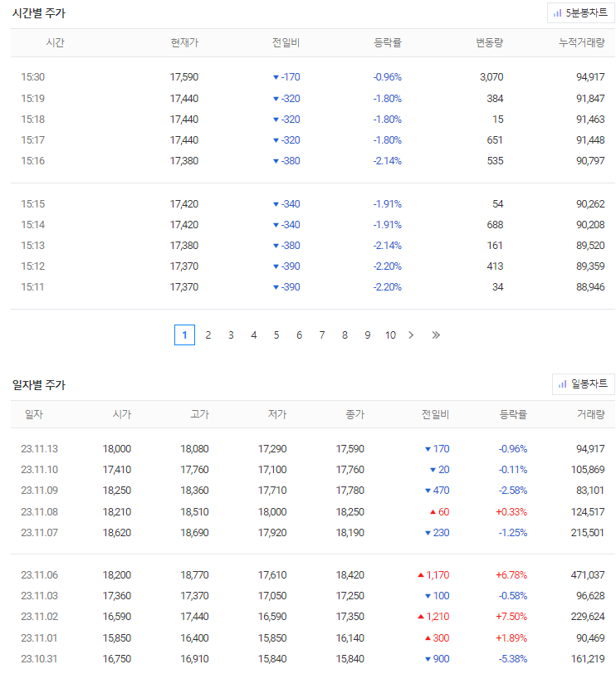Select the 23.11.10 date cell
Viewport: 616px width, 674px height.
tap(39, 470)
